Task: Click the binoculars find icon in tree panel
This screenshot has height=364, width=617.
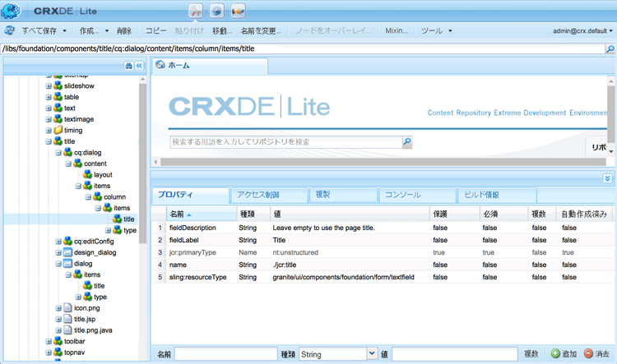Action: click(128, 66)
